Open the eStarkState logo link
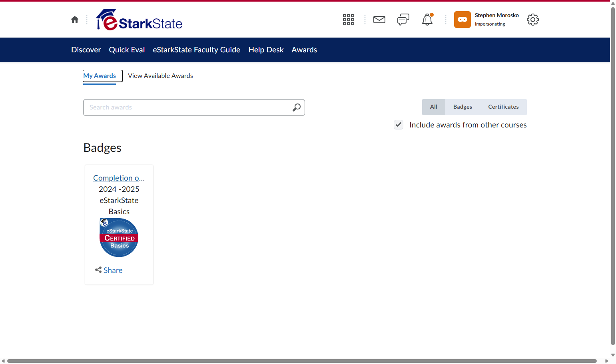Viewport: 616px width, 364px height. pyautogui.click(x=139, y=20)
